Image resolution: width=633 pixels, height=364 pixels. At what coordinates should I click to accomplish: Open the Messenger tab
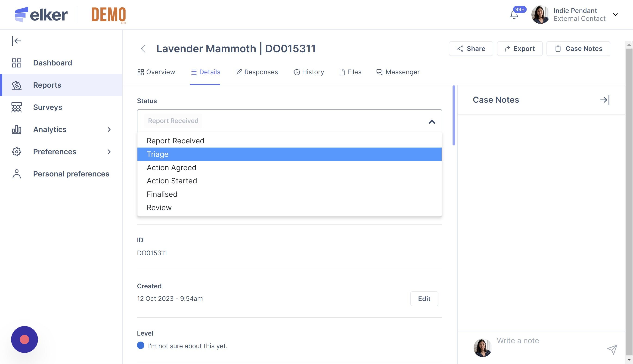pos(398,72)
